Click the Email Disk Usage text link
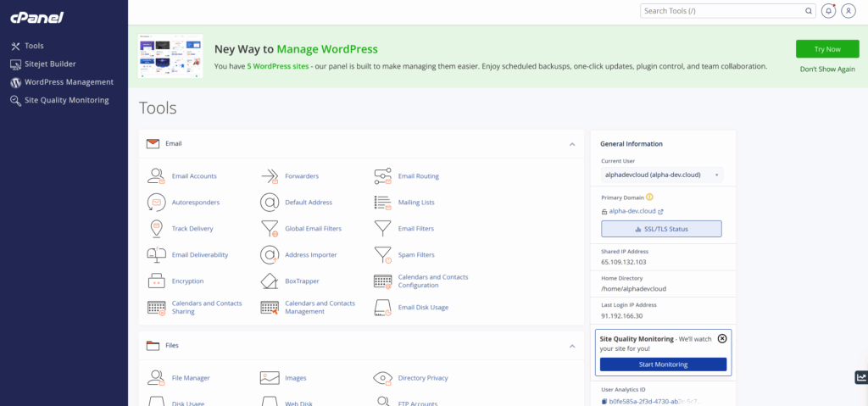 click(x=423, y=308)
